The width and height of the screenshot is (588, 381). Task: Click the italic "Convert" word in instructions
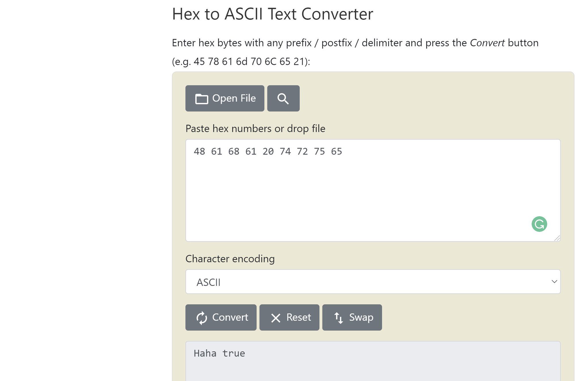tap(487, 43)
